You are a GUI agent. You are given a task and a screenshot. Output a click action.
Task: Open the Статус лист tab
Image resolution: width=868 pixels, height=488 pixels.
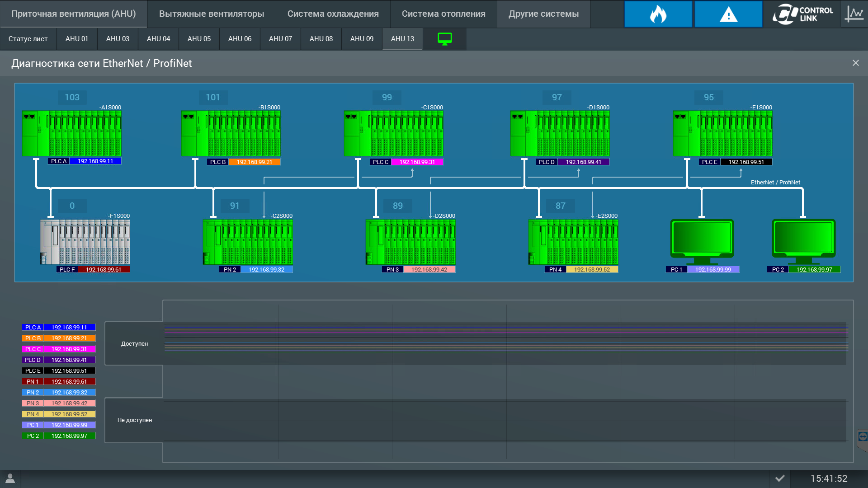click(x=28, y=39)
